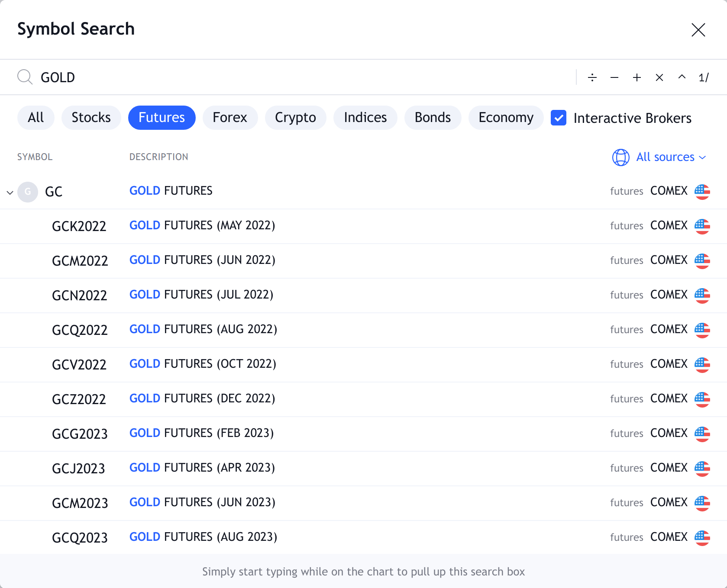Click the DESCRIPTION column header
Viewport: 727px width, 588px height.
(x=159, y=157)
